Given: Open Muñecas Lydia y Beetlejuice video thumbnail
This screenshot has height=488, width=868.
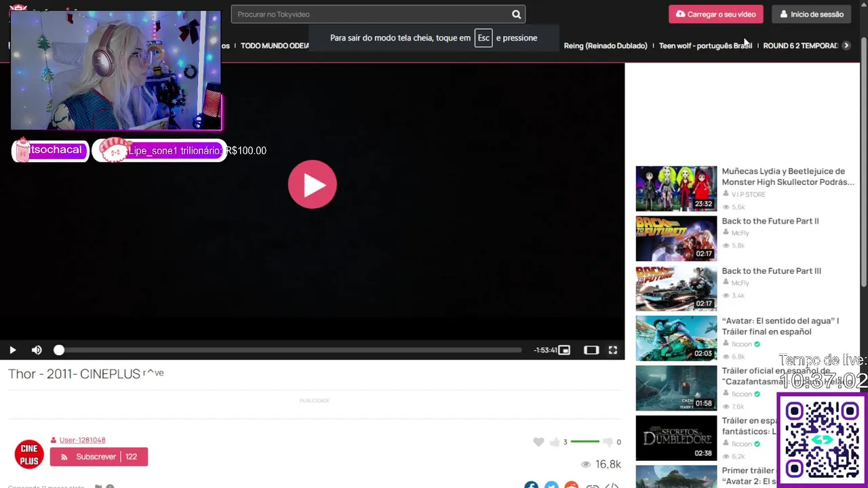Looking at the screenshot, I should 676,188.
